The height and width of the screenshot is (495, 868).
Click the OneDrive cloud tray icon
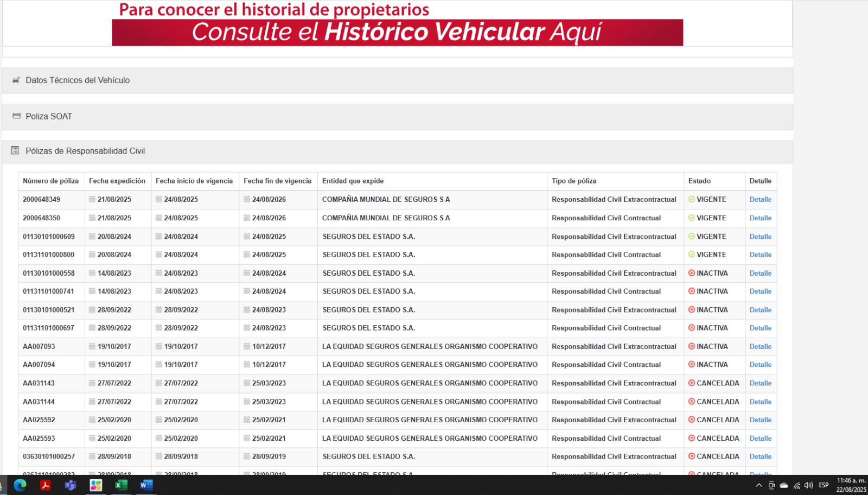tap(784, 485)
